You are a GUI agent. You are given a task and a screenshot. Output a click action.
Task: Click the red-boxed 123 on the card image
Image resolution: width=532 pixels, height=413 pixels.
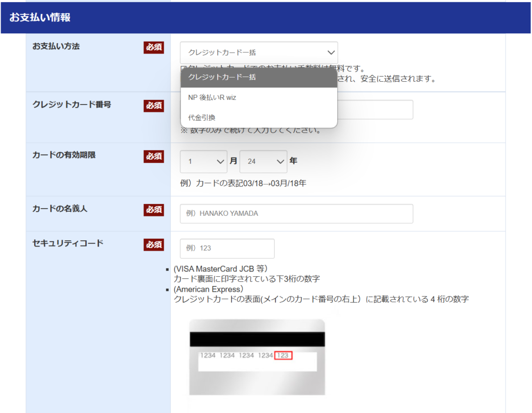coord(283,355)
